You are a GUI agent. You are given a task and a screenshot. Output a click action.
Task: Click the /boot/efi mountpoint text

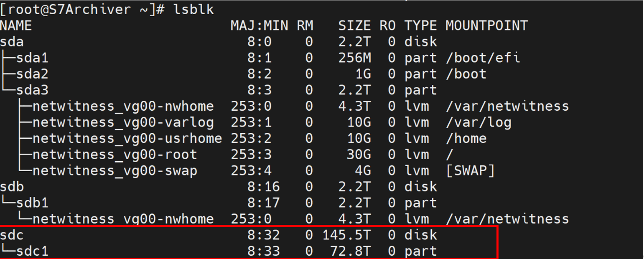pos(482,58)
